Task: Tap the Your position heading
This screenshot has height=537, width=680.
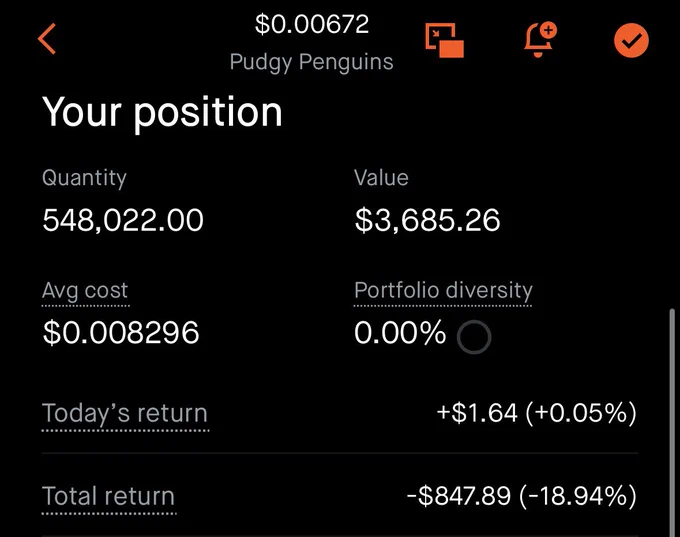Action: (162, 113)
